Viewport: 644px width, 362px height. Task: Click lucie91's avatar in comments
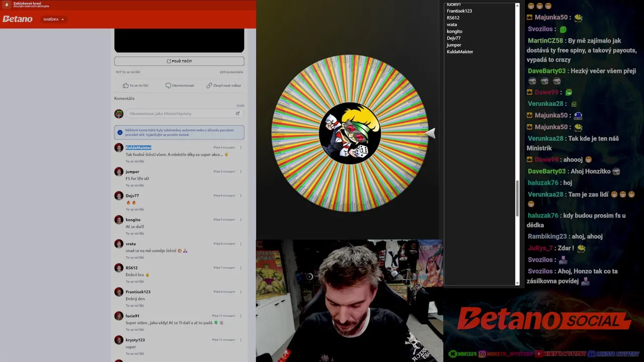(119, 316)
